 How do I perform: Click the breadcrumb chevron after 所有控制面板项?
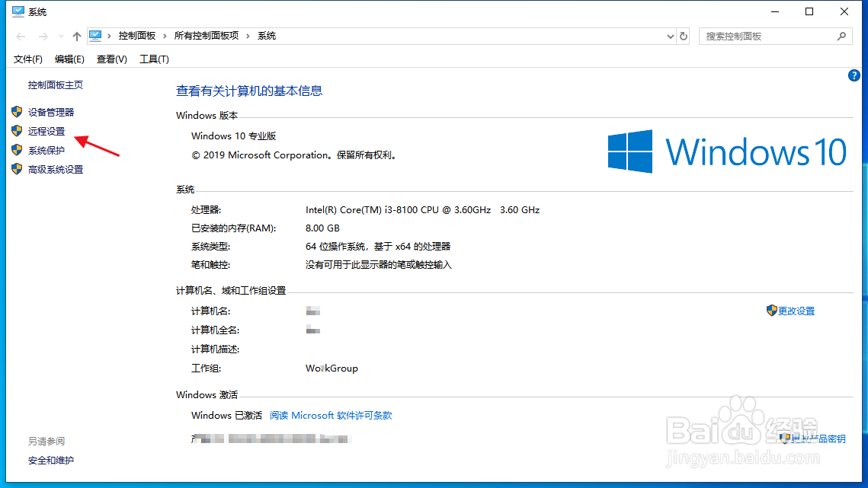[x=248, y=36]
